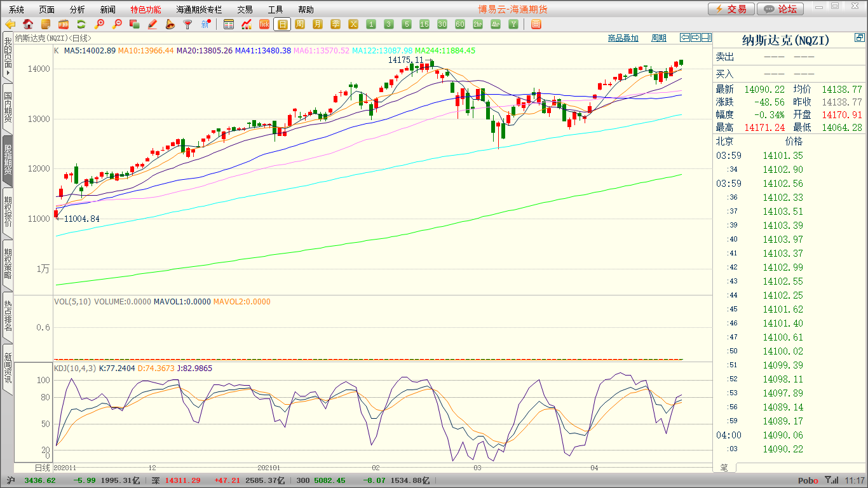
Task: Select the 4hr period button
Action: (496, 24)
